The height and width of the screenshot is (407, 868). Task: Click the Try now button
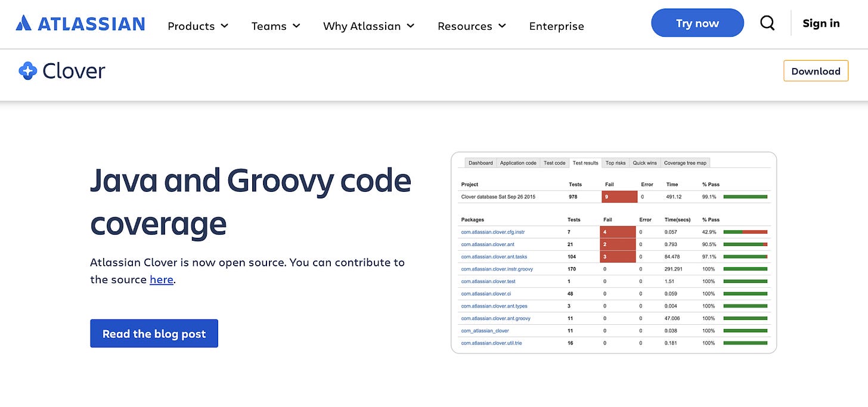coord(697,23)
